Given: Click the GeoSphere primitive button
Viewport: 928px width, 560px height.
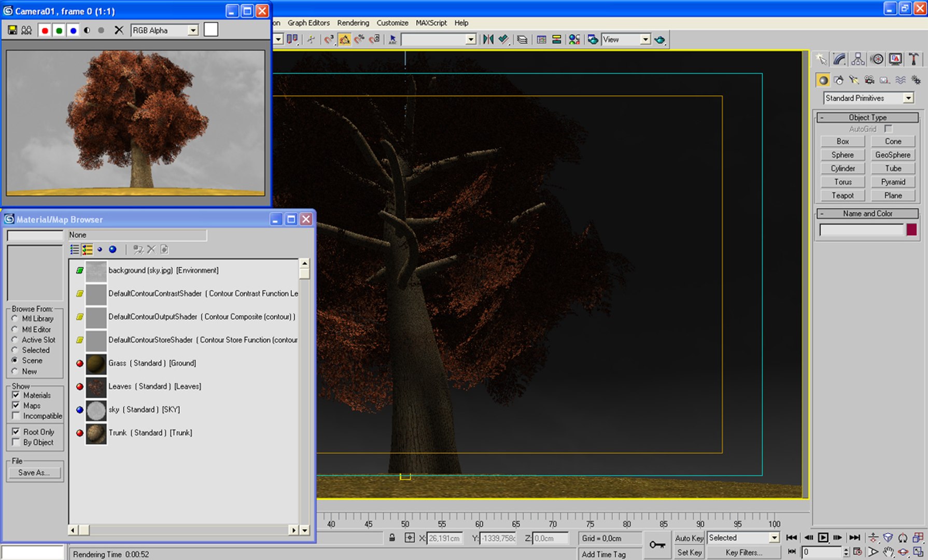Looking at the screenshot, I should coord(893,155).
